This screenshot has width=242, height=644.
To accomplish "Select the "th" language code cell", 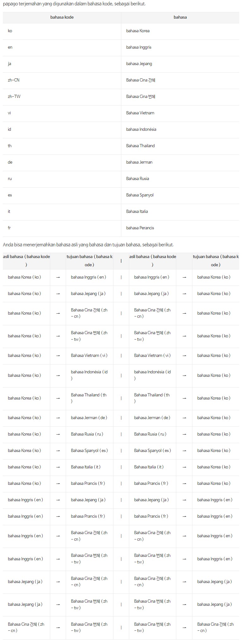I will point(10,146).
